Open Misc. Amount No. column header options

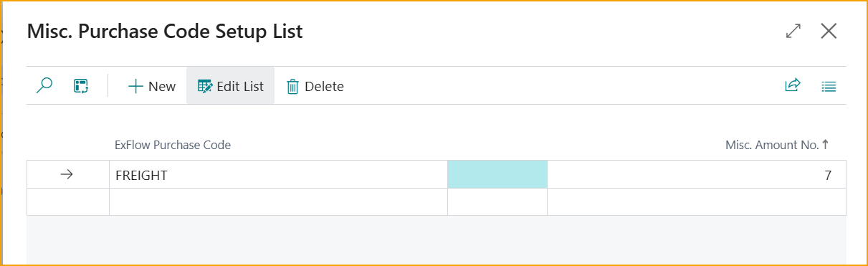[772, 145]
